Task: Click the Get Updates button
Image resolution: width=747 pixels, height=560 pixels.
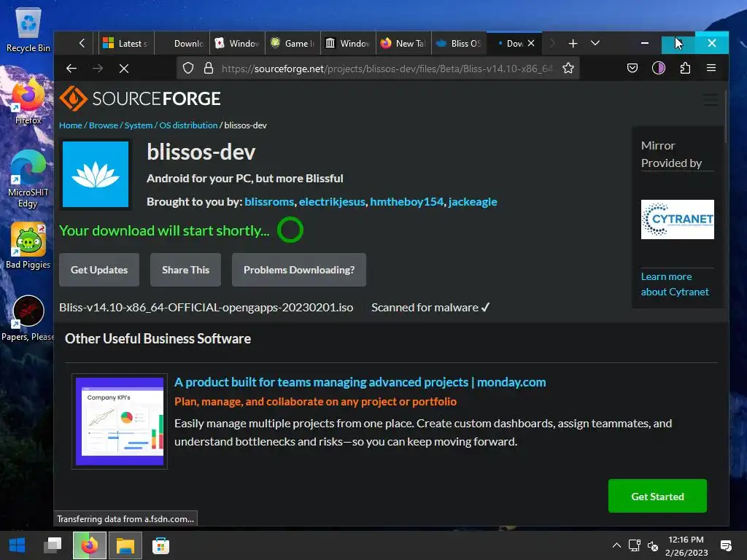Action: pos(99,270)
